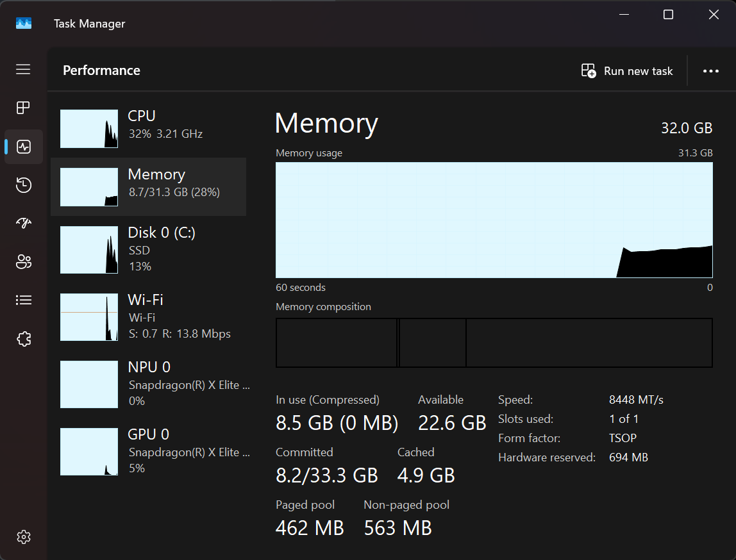Open the Details page list icon
Screen dimensions: 736x560
(24, 300)
